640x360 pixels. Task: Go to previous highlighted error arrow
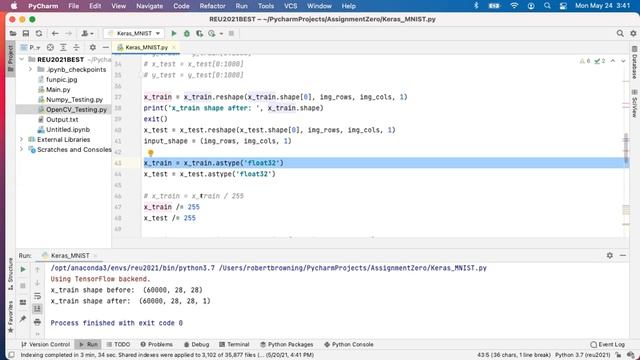(x=613, y=61)
